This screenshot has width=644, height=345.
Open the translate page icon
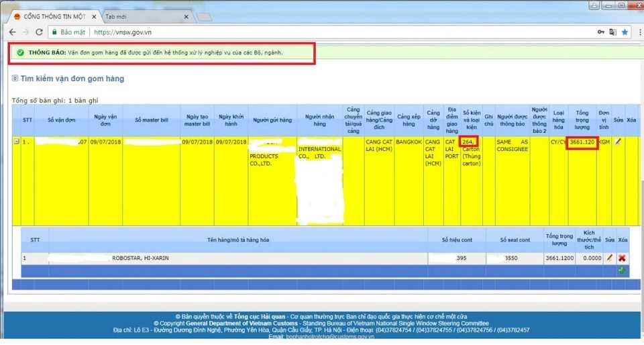612,32
